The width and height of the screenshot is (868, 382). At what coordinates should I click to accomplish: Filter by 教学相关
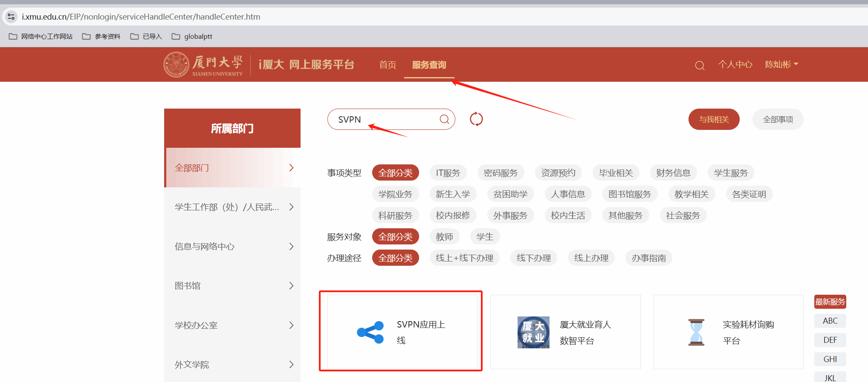tap(692, 194)
